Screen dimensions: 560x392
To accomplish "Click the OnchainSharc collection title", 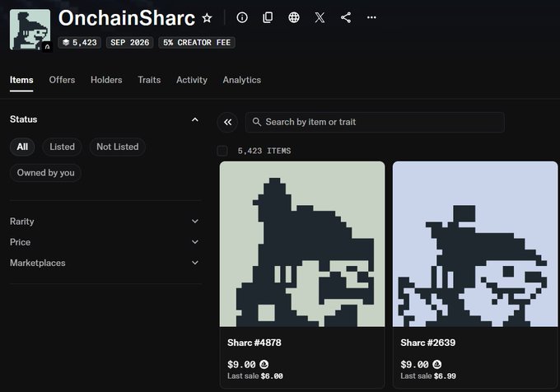I will pos(127,18).
